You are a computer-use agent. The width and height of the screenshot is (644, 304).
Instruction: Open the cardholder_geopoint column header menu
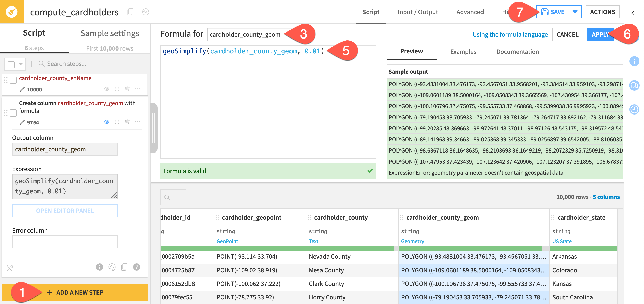[x=252, y=217]
